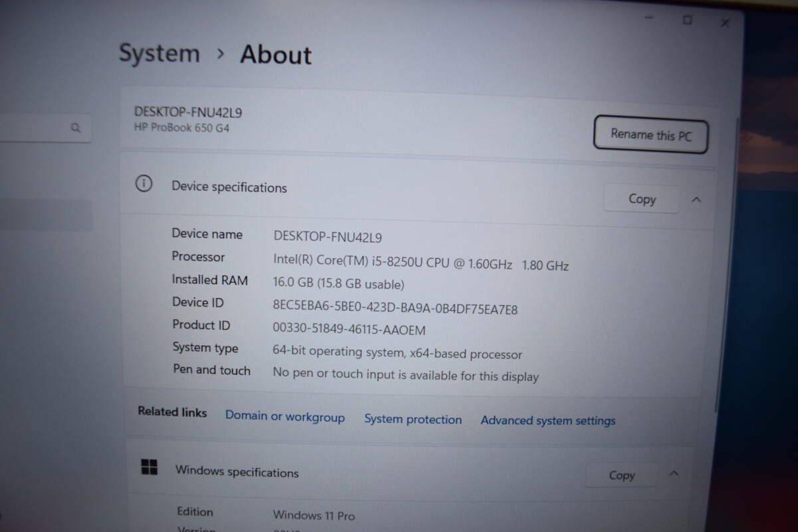Click the Device specifications heading

click(229, 187)
